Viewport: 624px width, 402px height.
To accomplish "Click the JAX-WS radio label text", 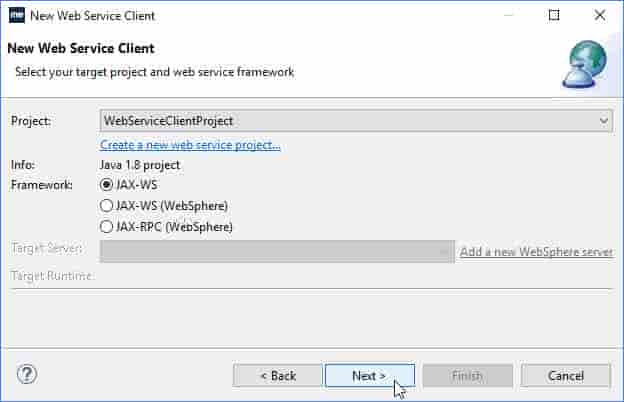I will 136,185.
